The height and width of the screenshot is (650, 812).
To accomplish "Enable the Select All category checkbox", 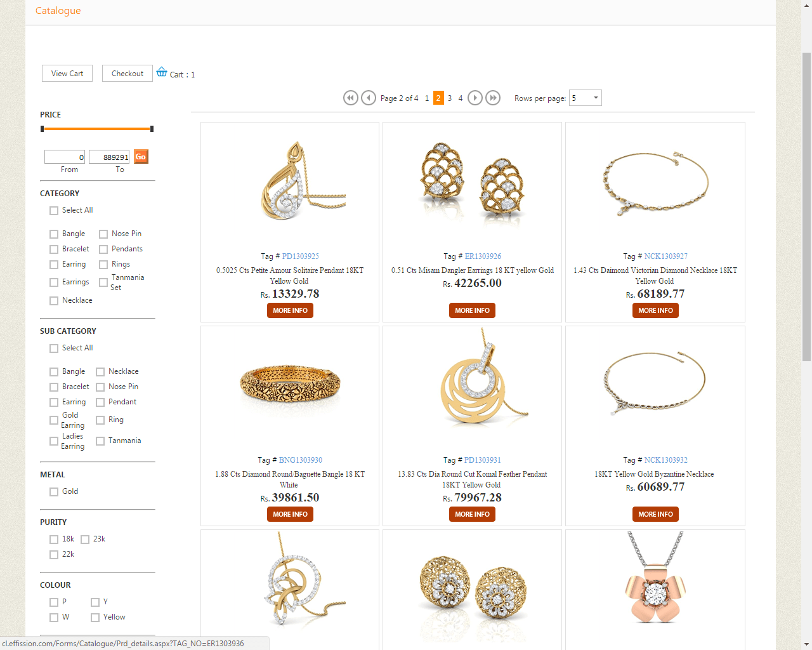I will tap(54, 210).
